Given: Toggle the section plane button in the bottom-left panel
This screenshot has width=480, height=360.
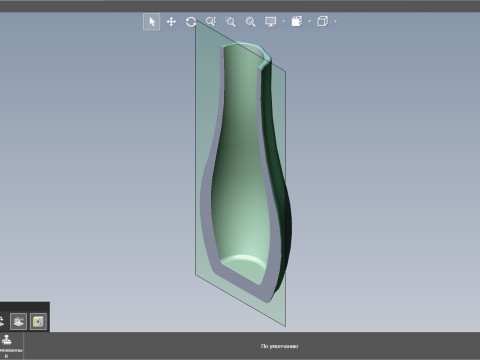Looking at the screenshot, I should pos(18,322).
